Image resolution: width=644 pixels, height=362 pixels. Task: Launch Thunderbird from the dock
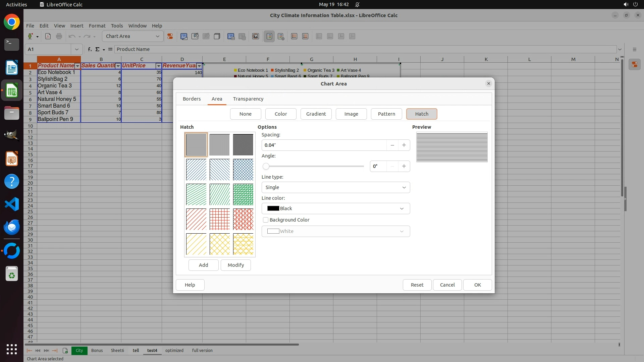coord(12,227)
